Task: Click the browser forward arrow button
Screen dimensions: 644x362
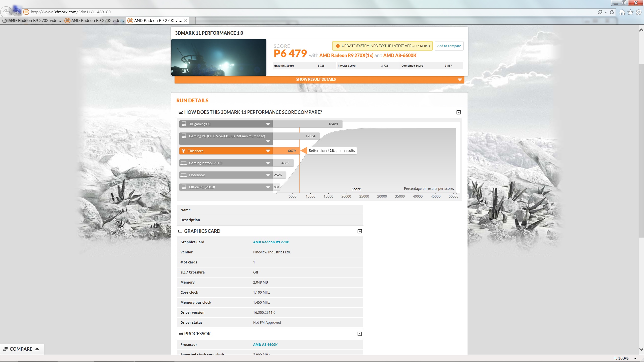Action: [x=17, y=12]
